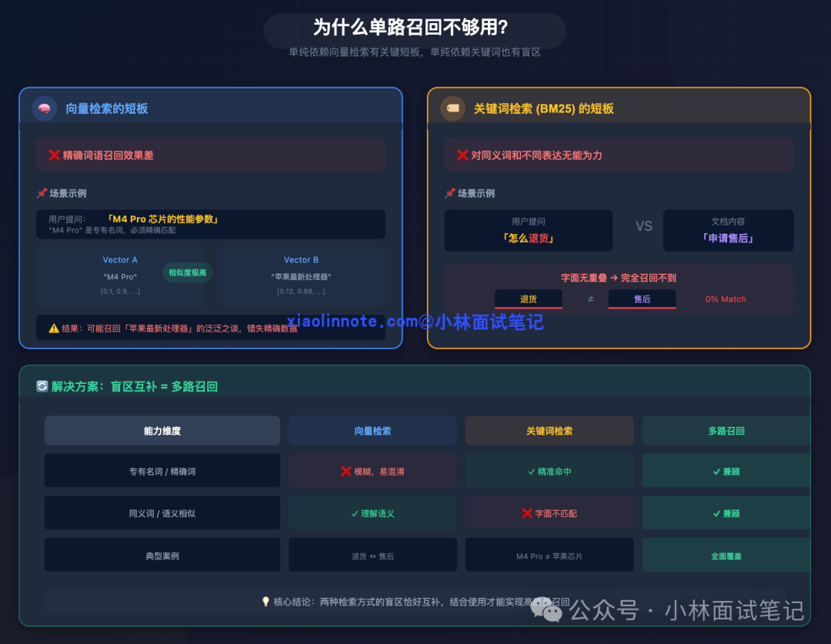Click the 全面覆盖 cell
The width and height of the screenshot is (831, 644).
coord(726,555)
